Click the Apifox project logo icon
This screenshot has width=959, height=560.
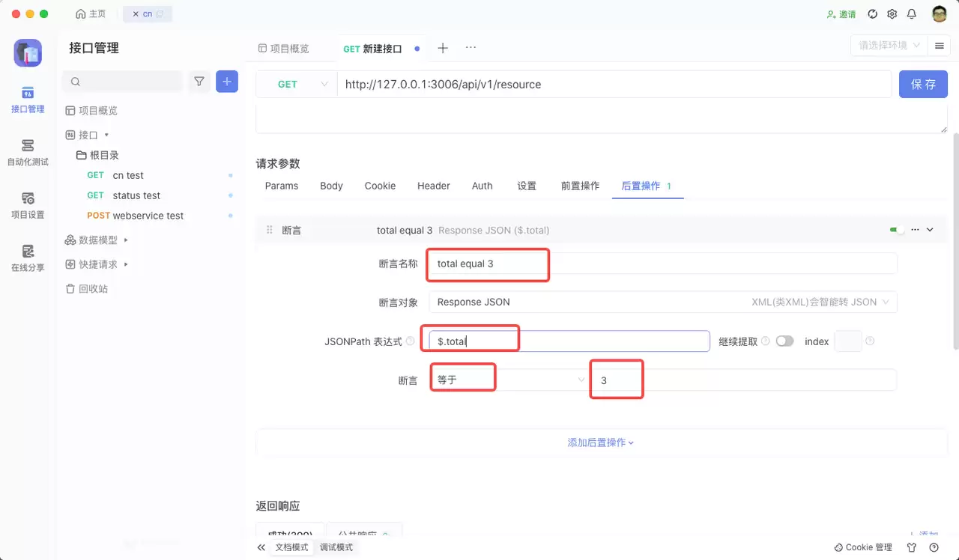(28, 53)
